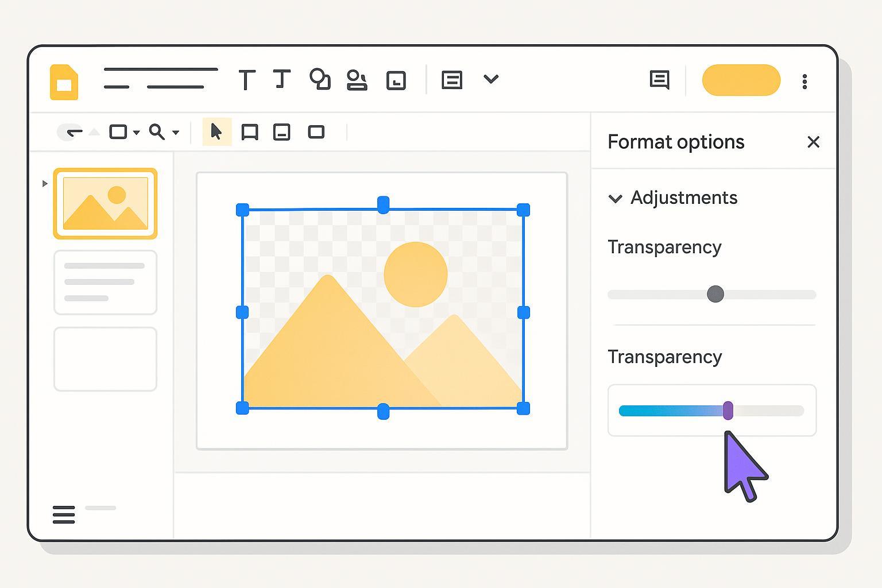The width and height of the screenshot is (882, 588).
Task: Collapse the Adjustments section chevron
Action: 615,199
